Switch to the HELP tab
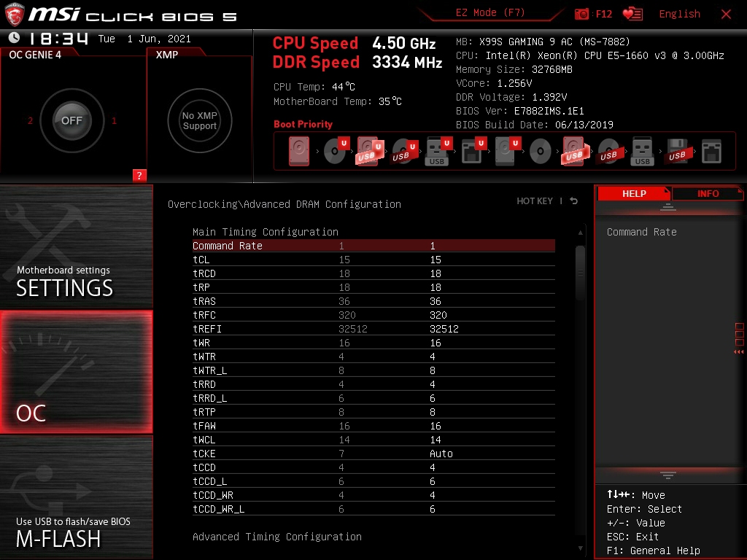The height and width of the screenshot is (560, 747). tap(634, 193)
